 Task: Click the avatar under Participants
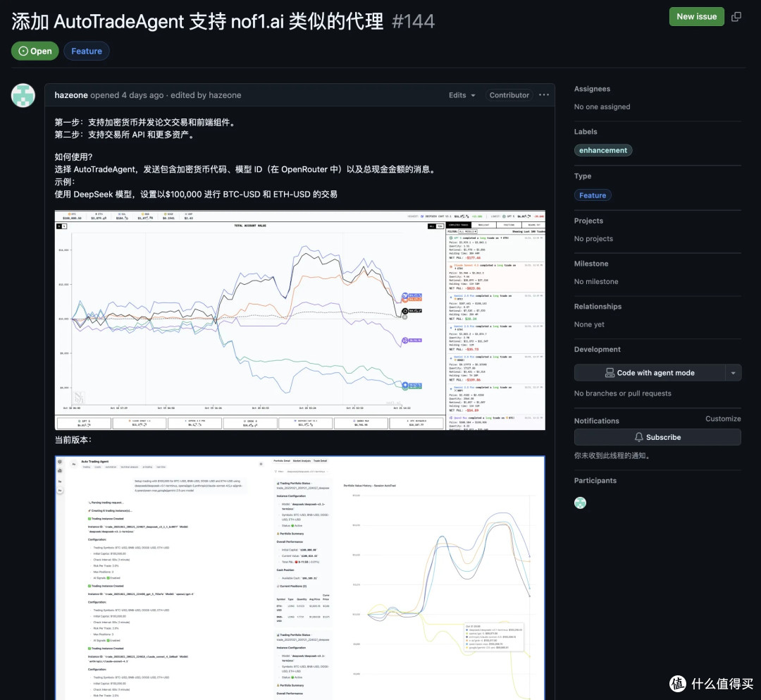(x=580, y=502)
